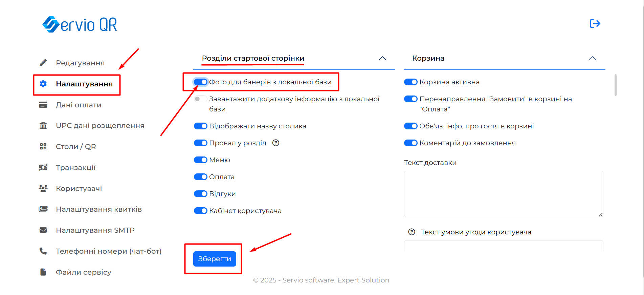Toggle the Відгуки switch

(x=201, y=194)
